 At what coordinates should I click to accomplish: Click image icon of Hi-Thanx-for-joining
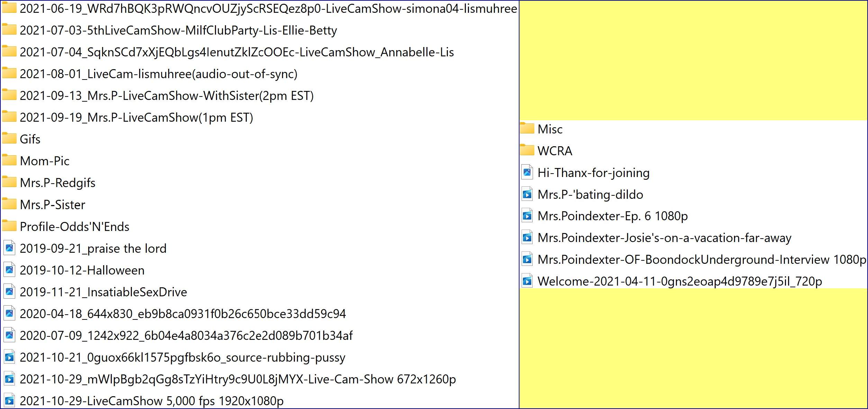pos(527,172)
